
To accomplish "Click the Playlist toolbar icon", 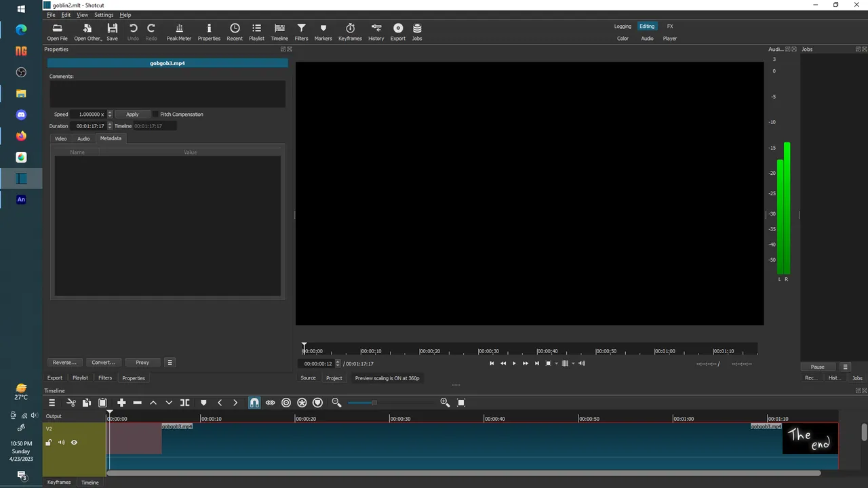I will tap(256, 32).
